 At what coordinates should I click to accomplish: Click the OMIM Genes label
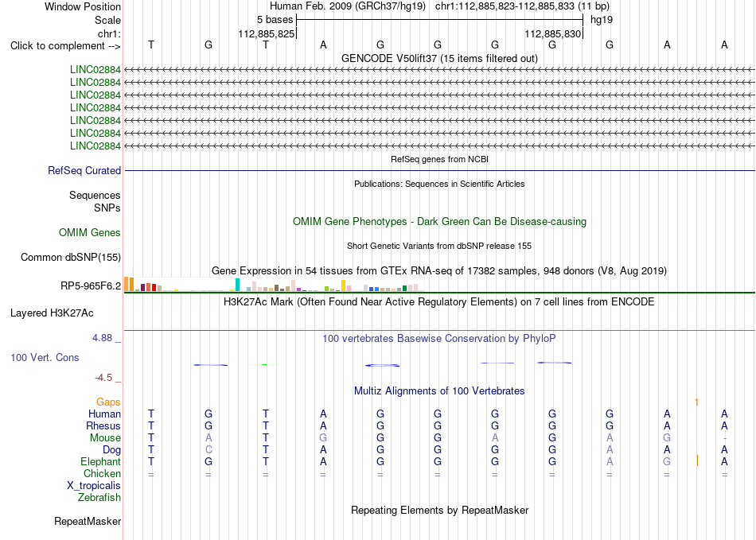pos(89,233)
